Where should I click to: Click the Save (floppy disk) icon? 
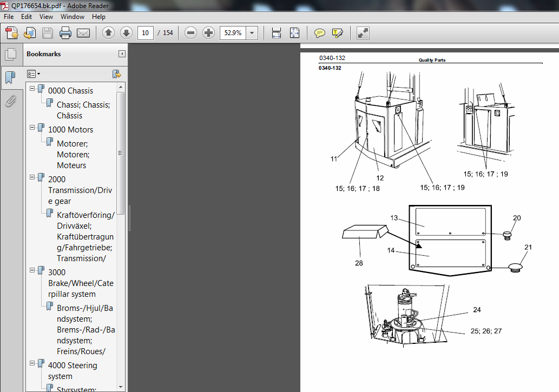point(48,33)
